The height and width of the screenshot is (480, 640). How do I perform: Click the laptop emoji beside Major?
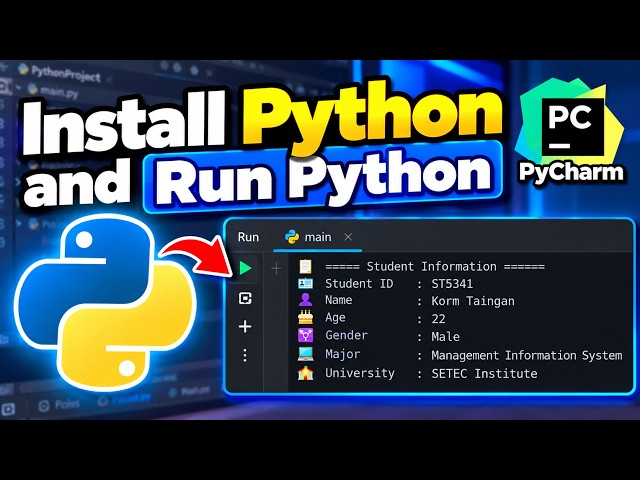(305, 353)
